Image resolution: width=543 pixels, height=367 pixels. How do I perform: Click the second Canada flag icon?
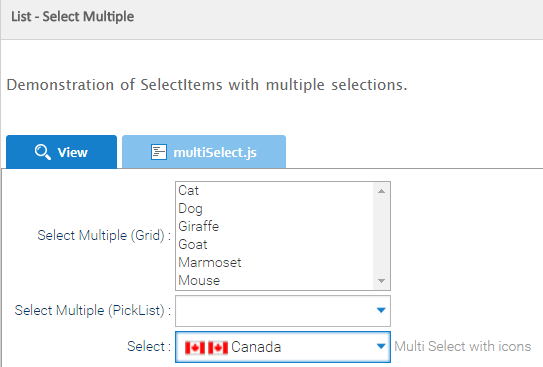point(218,348)
